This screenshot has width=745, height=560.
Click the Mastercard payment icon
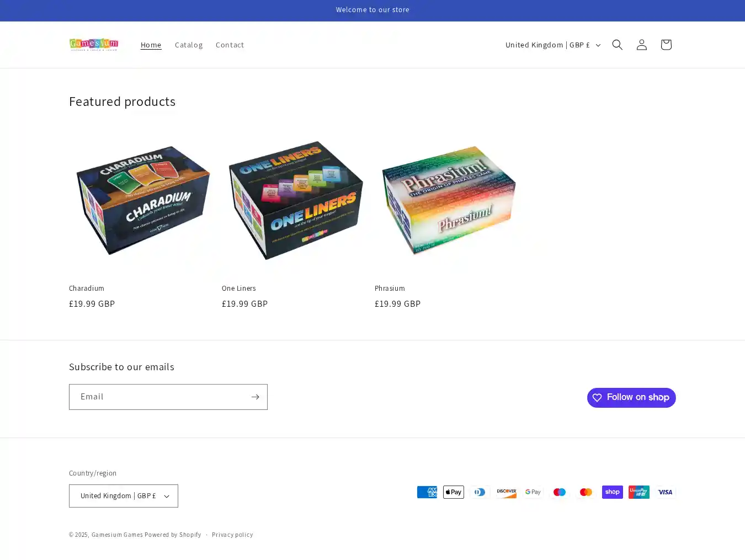pos(586,492)
